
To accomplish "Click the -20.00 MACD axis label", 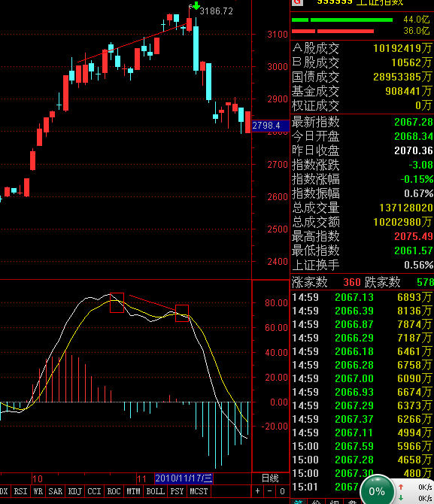I will (x=275, y=427).
